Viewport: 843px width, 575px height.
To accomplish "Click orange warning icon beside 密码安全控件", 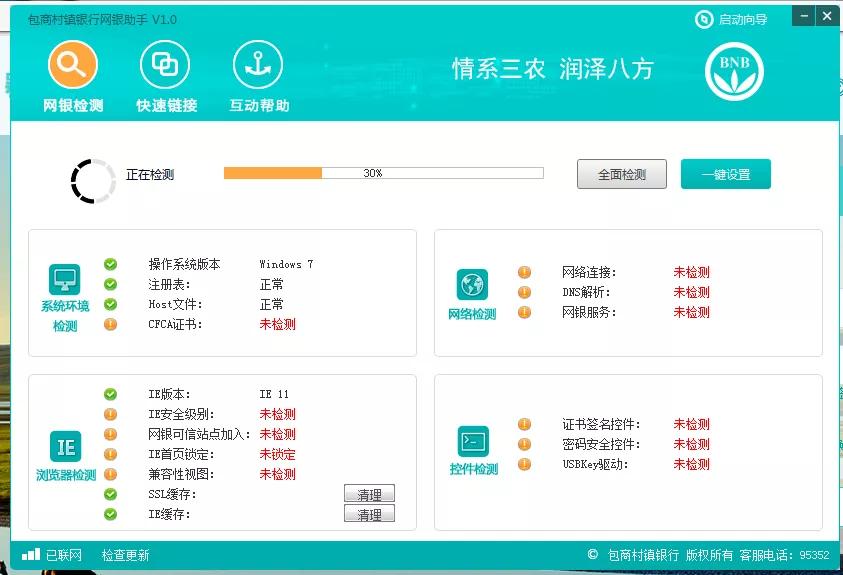I will tap(524, 444).
